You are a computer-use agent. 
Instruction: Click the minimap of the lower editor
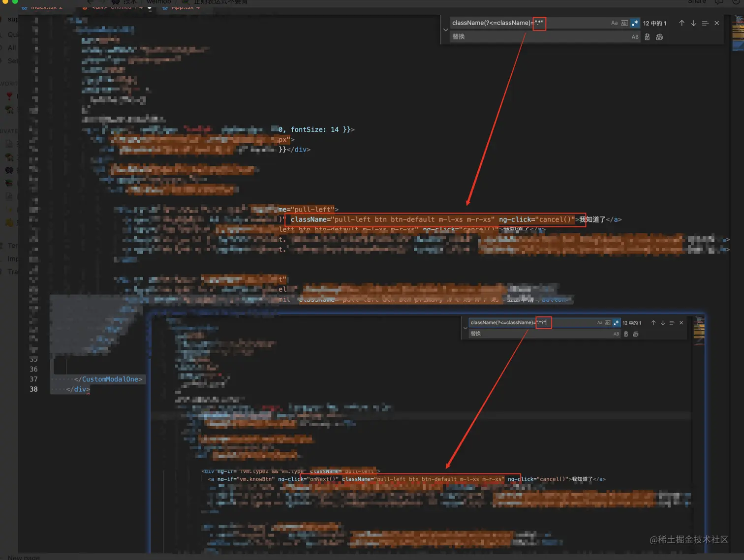[699, 330]
